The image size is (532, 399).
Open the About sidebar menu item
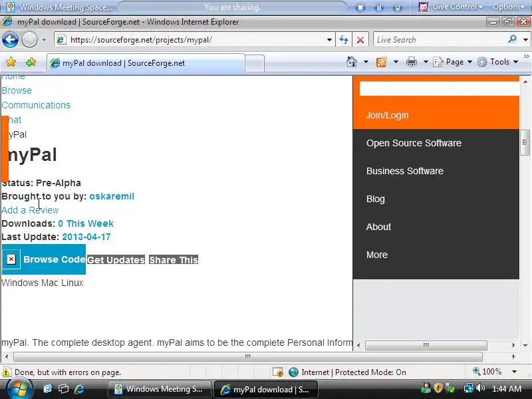378,227
